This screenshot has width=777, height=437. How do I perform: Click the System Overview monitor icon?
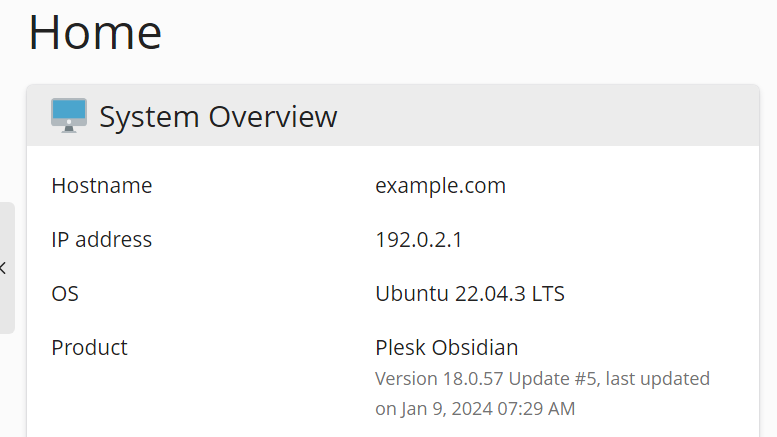(69, 116)
